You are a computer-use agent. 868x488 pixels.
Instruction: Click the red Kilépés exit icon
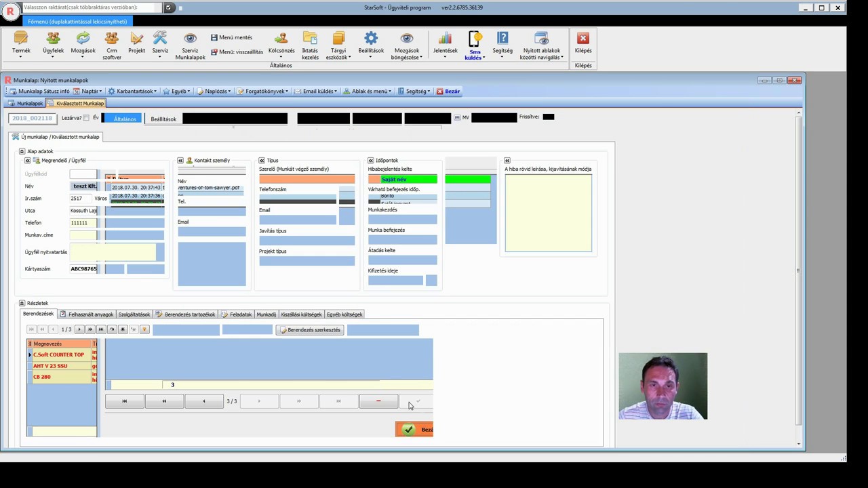pyautogui.click(x=583, y=43)
